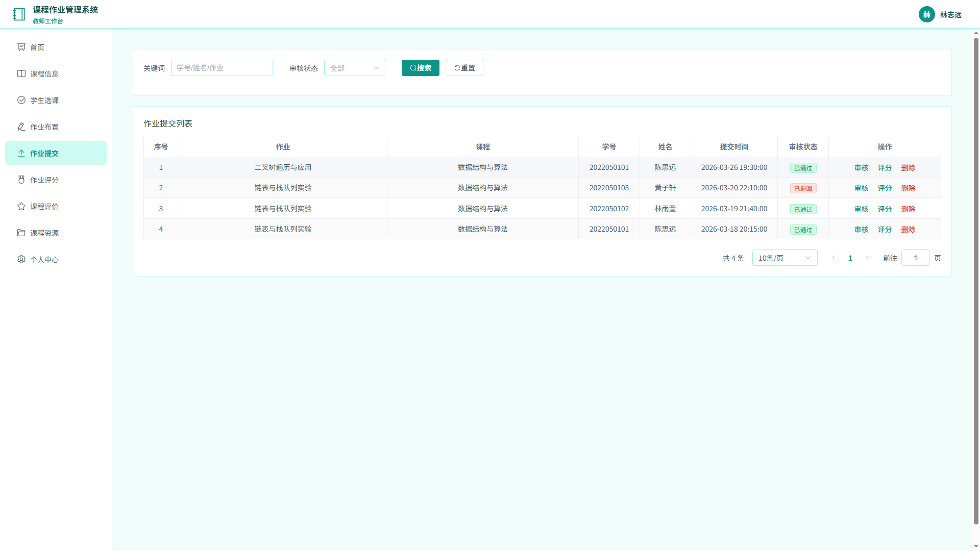Click 删除 on row 4
The width and height of the screenshot is (980, 551).
[x=908, y=230]
